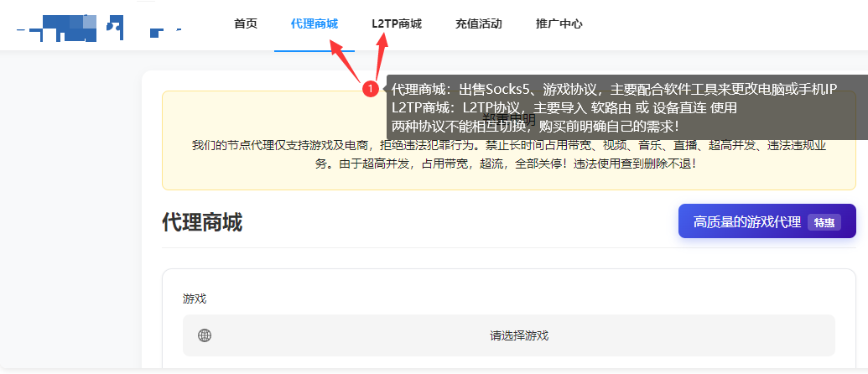
Task: Switch to the L2TP商城 tab
Action: pos(397,24)
